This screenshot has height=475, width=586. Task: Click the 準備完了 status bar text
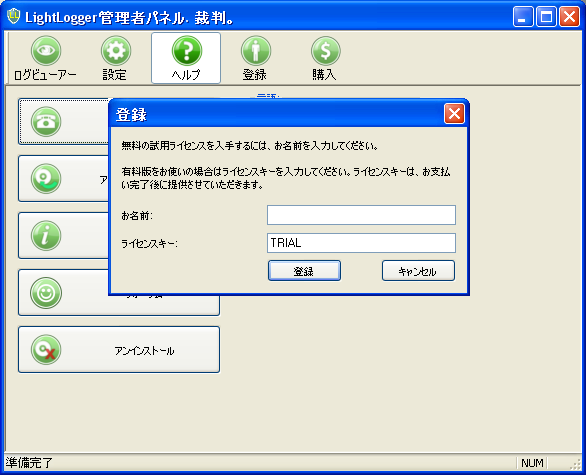[29, 463]
